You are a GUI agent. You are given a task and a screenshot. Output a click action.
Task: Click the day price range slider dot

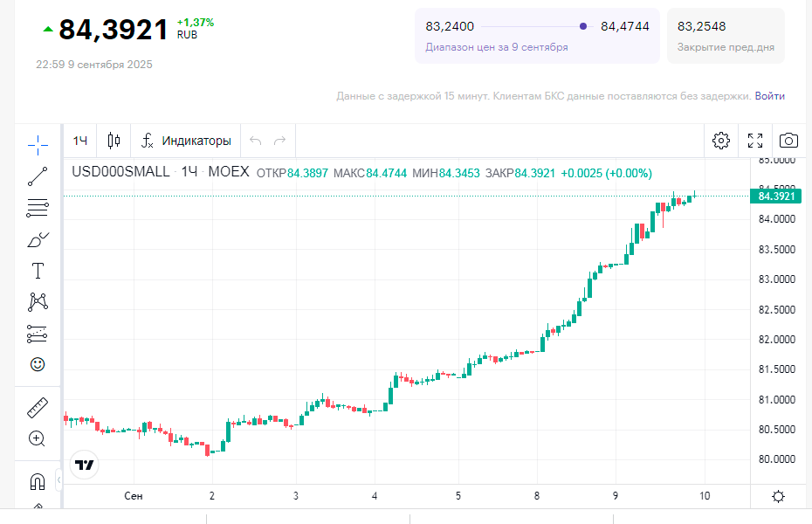(x=583, y=26)
